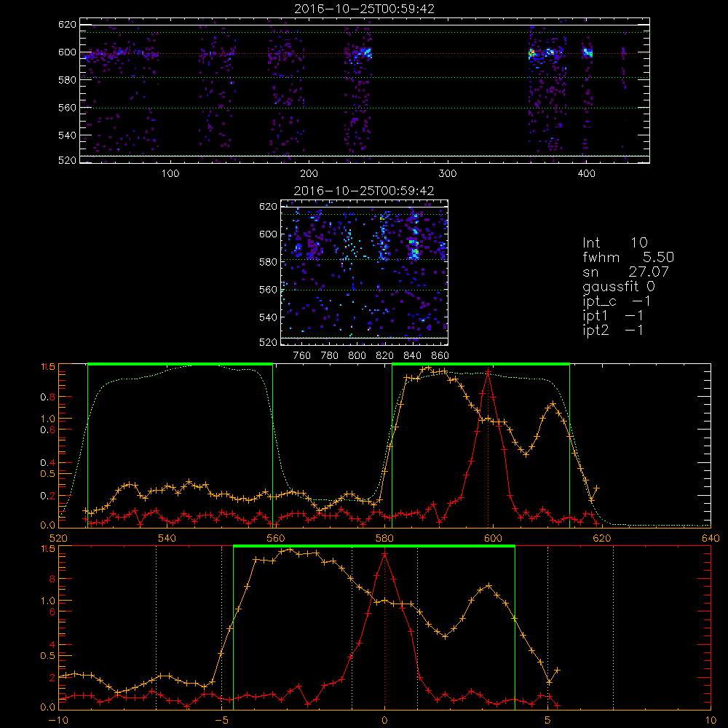Click the '400' x-axis label of the wide image
Image resolution: width=728 pixels, height=728 pixels.
[586, 174]
